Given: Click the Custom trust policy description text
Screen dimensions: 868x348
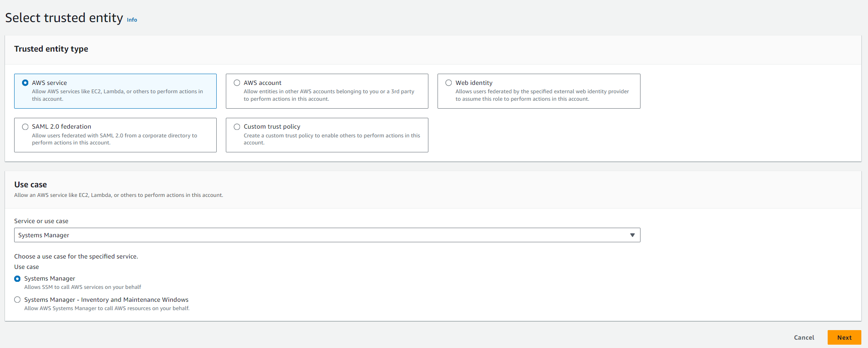Looking at the screenshot, I should [x=332, y=139].
